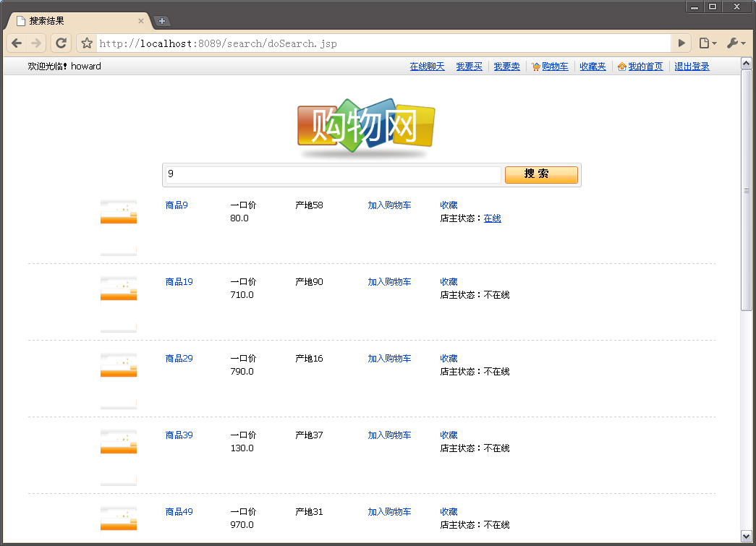This screenshot has width=756, height=546.
Task: Click thumbnail image of 商品9
Action: click(x=119, y=228)
